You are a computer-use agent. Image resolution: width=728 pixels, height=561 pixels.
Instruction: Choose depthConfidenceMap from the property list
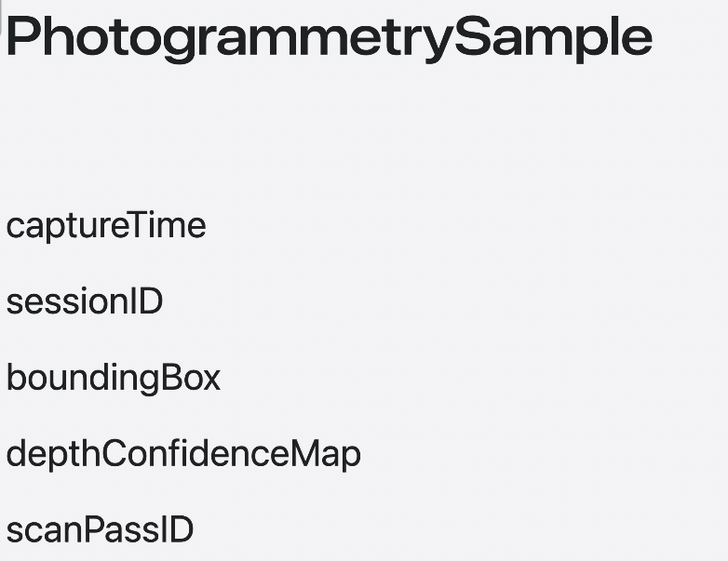(x=183, y=454)
